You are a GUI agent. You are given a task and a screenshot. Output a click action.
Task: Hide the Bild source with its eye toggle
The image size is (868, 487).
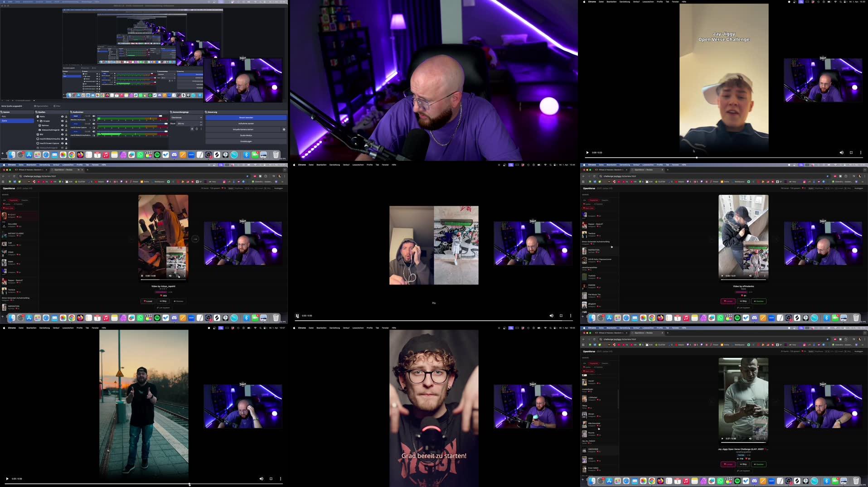point(62,134)
